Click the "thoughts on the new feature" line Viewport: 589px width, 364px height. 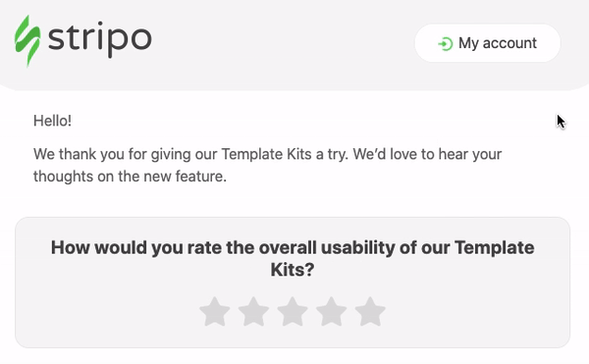pos(130,177)
